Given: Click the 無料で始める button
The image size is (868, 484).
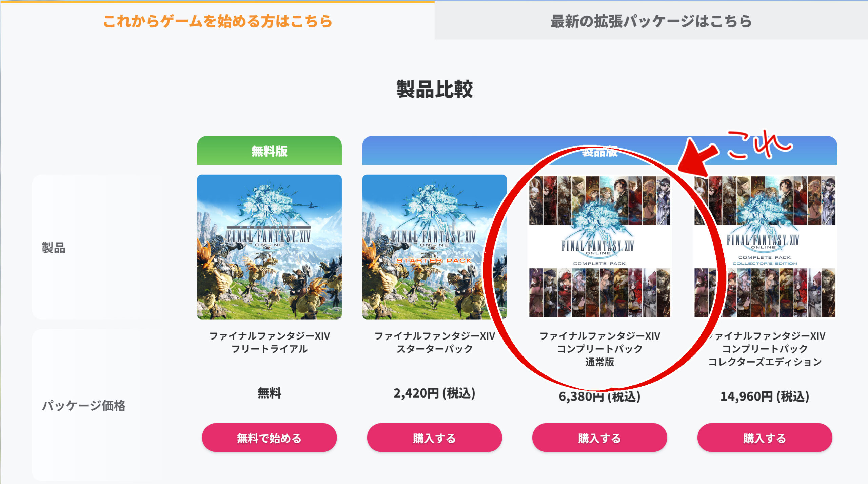Looking at the screenshot, I should (269, 438).
